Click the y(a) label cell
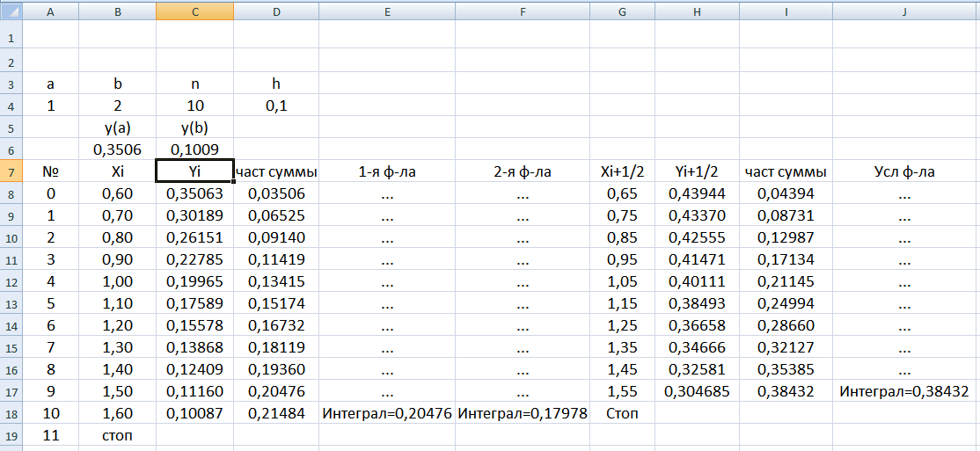The height and width of the screenshot is (451, 980). point(118,127)
